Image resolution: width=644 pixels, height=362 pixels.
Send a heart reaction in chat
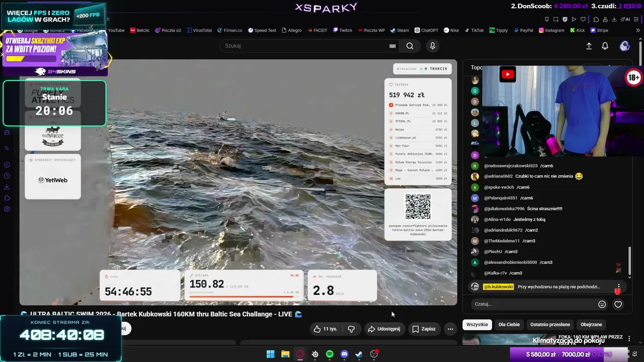[618, 304]
